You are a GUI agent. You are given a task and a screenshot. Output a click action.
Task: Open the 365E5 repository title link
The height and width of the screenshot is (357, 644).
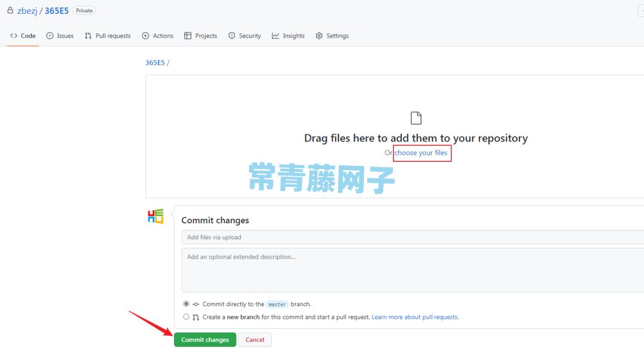tap(57, 11)
